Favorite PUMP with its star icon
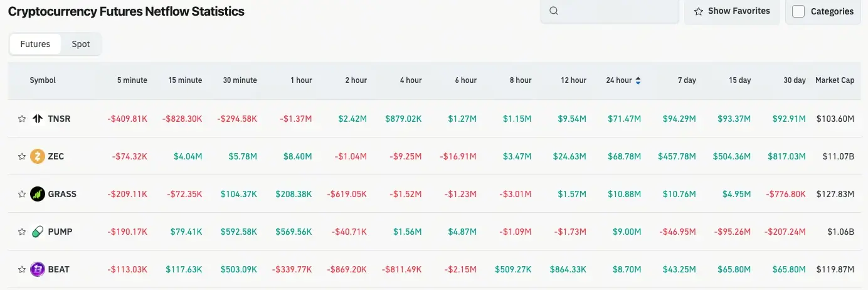868x290 pixels. pyautogui.click(x=22, y=232)
